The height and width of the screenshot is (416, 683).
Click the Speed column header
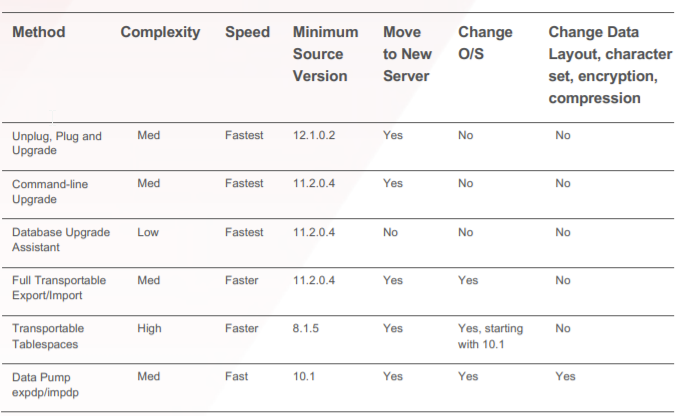[247, 32]
